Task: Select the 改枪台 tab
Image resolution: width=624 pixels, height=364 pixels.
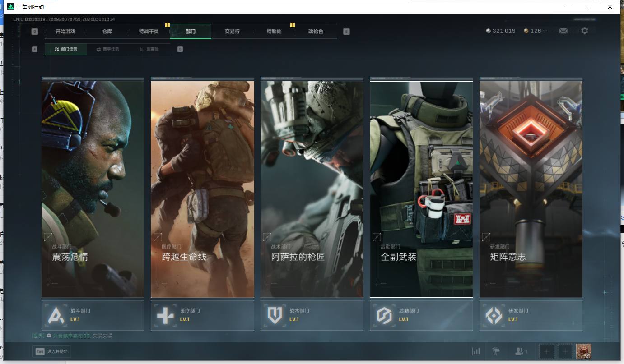Action: coord(316,32)
